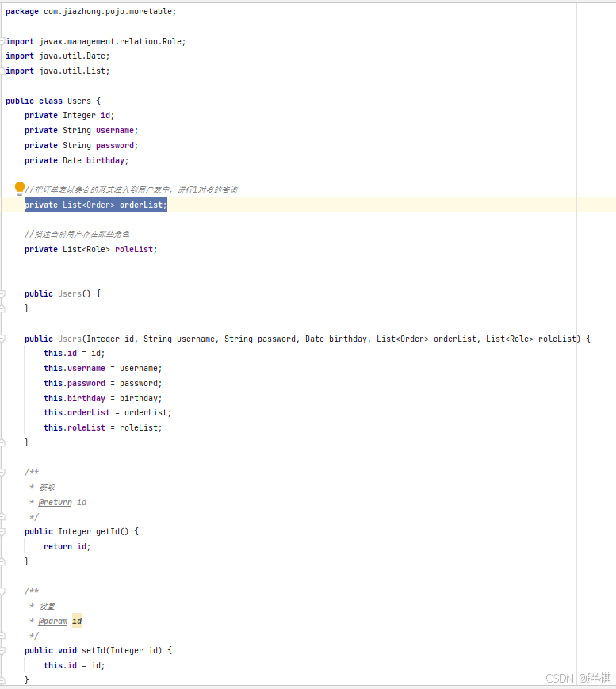Click this.roleList = roleList assignment
Screen dimensions: 616x689
[x=103, y=427]
